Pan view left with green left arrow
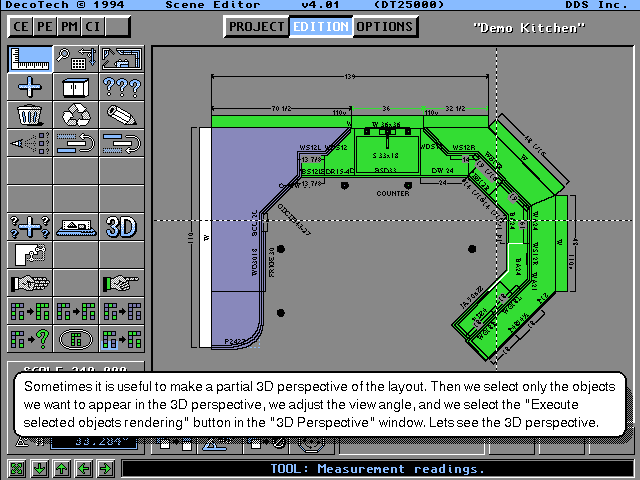Viewport: 640px width, 480px height. coord(84,468)
